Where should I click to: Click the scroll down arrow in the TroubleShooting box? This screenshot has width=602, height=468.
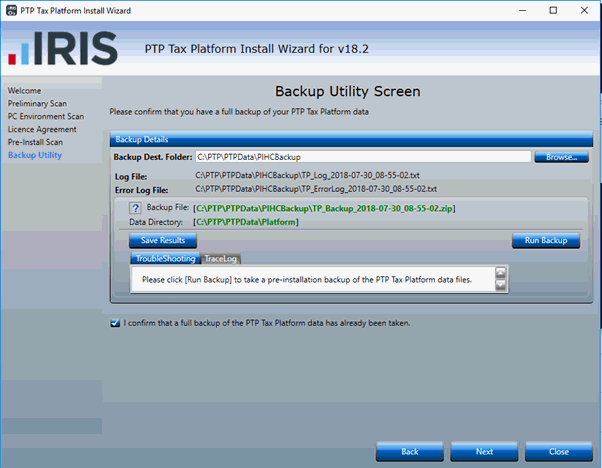501,285
